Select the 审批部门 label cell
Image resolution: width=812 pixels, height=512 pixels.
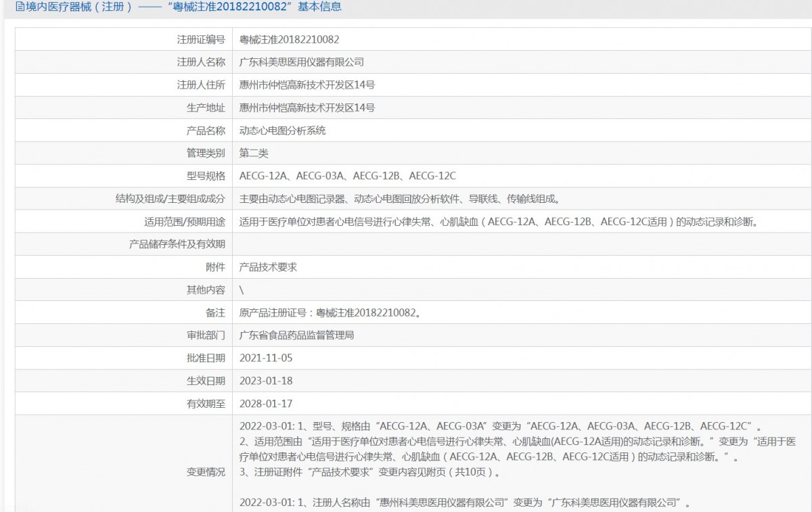pyautogui.click(x=123, y=335)
